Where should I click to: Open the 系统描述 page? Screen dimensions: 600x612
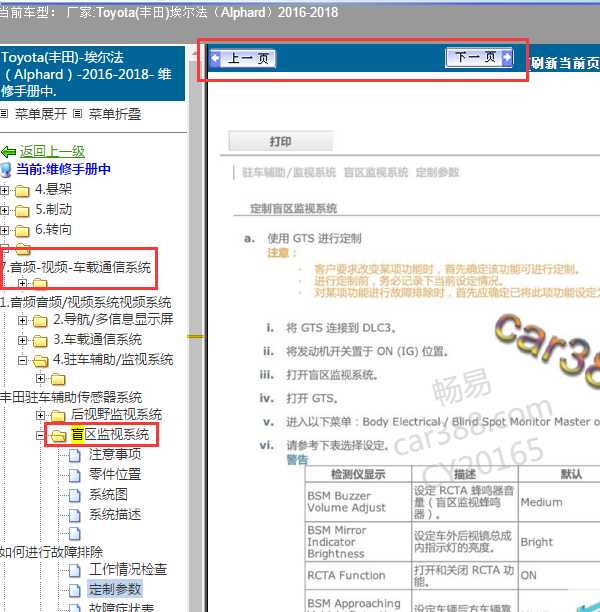pos(115,514)
